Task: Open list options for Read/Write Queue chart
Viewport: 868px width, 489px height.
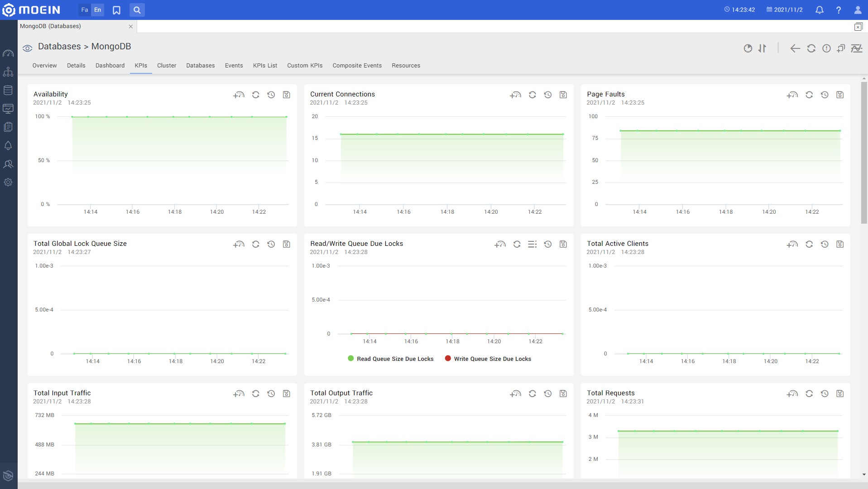Action: [532, 244]
